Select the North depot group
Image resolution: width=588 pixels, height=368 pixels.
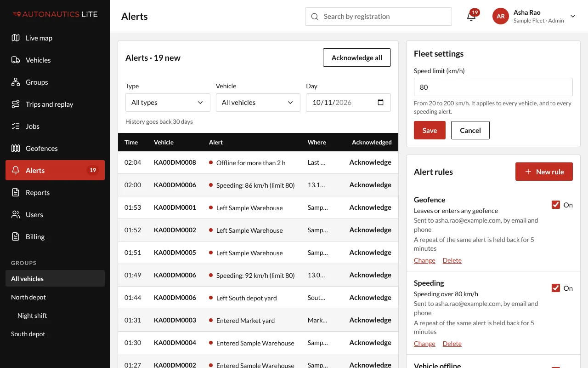coord(55,297)
